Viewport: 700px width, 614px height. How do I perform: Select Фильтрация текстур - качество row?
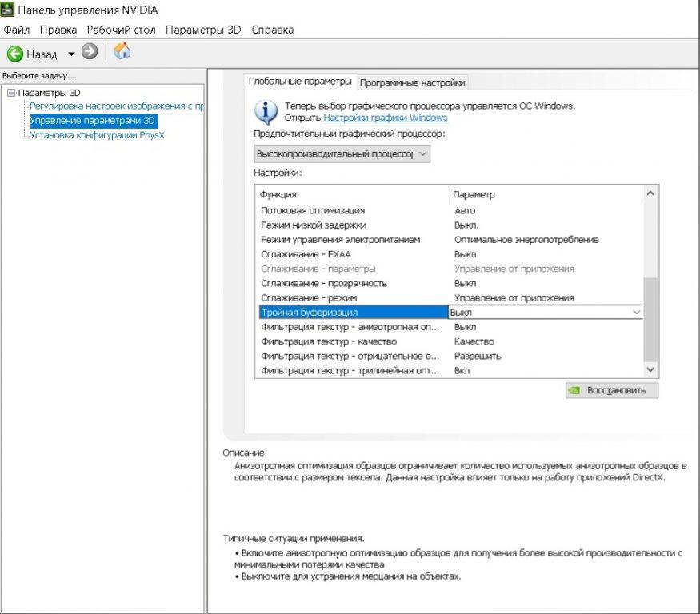[451, 341]
